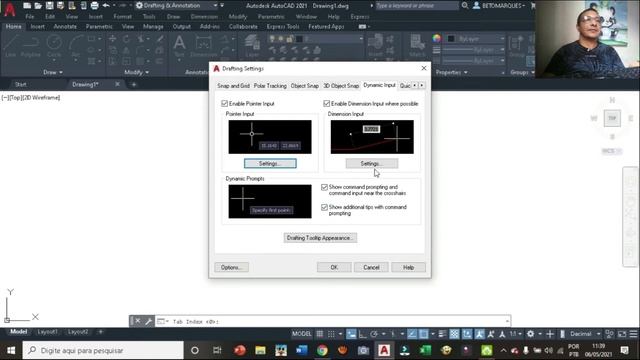
Task: Open the Dimension menu in menu bar
Action: [x=204, y=17]
